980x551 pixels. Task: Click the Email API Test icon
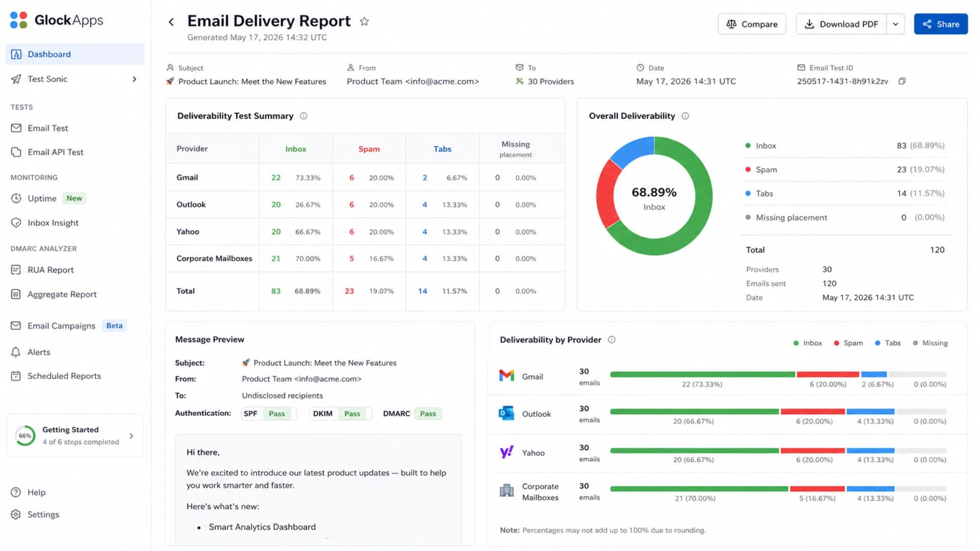[16, 152]
